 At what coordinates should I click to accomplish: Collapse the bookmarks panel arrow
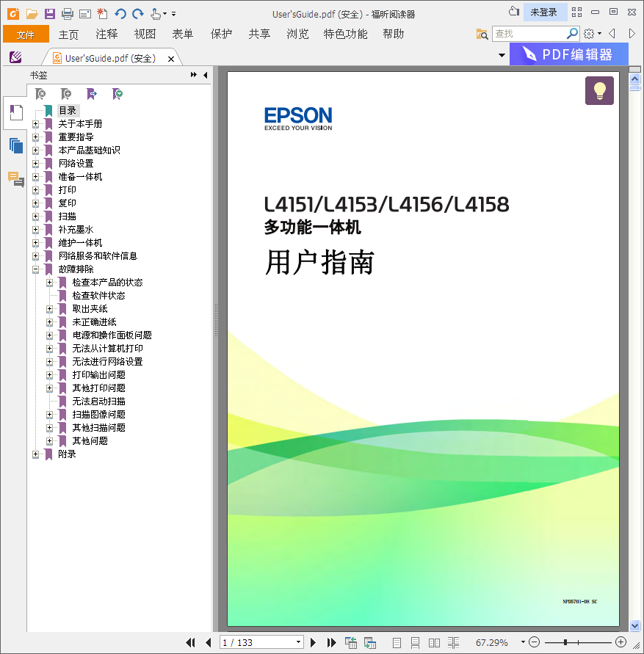pos(206,75)
